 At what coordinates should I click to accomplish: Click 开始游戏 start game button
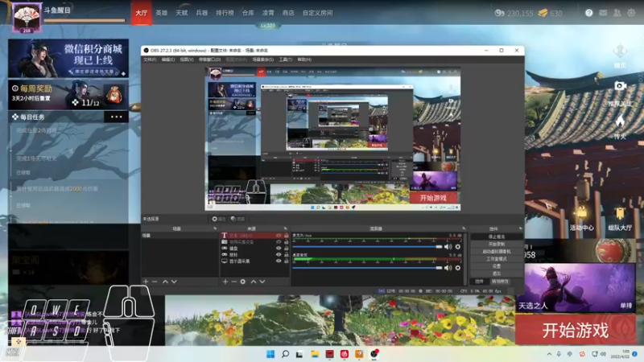576,330
